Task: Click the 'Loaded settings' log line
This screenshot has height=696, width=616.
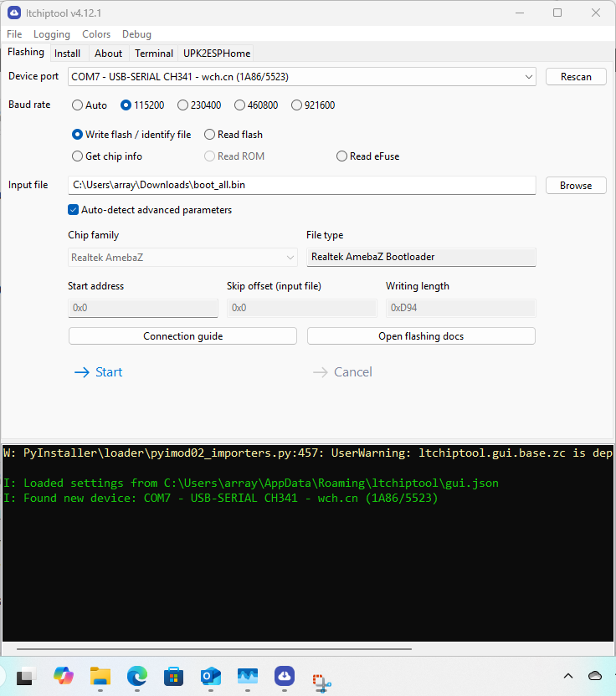Action: coord(251,483)
